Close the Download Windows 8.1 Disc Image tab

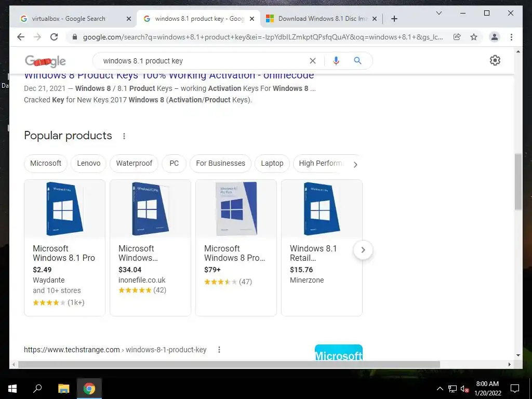pos(374,19)
